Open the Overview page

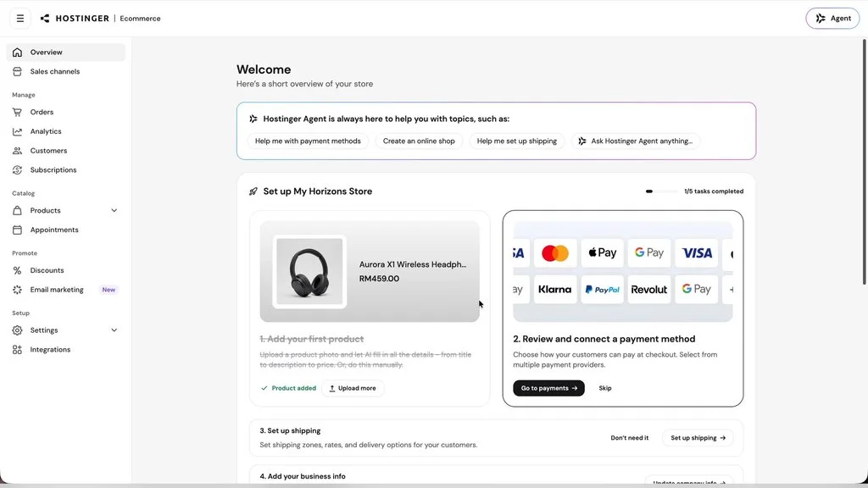[66, 52]
